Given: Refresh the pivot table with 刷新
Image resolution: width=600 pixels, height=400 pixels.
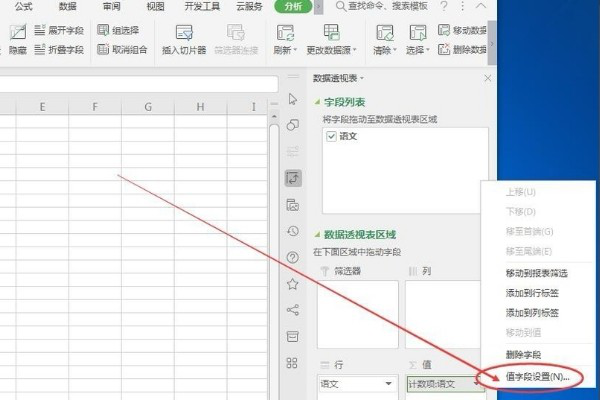Looking at the screenshot, I should coord(285,40).
